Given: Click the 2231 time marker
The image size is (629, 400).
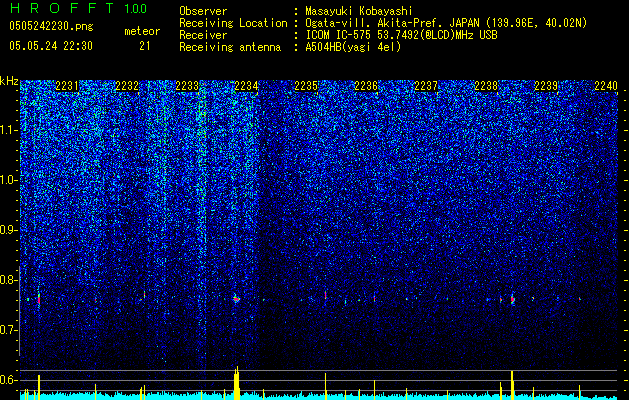Looking at the screenshot, I should click(x=67, y=86).
